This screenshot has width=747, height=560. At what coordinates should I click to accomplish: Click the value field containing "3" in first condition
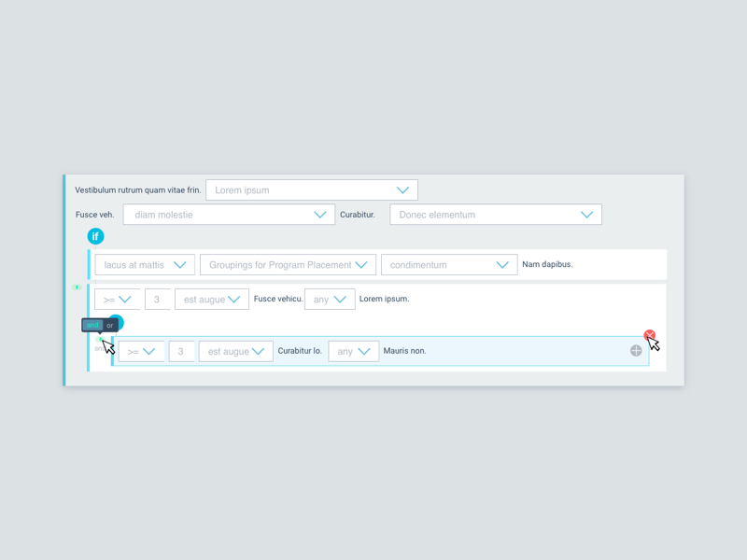point(158,299)
